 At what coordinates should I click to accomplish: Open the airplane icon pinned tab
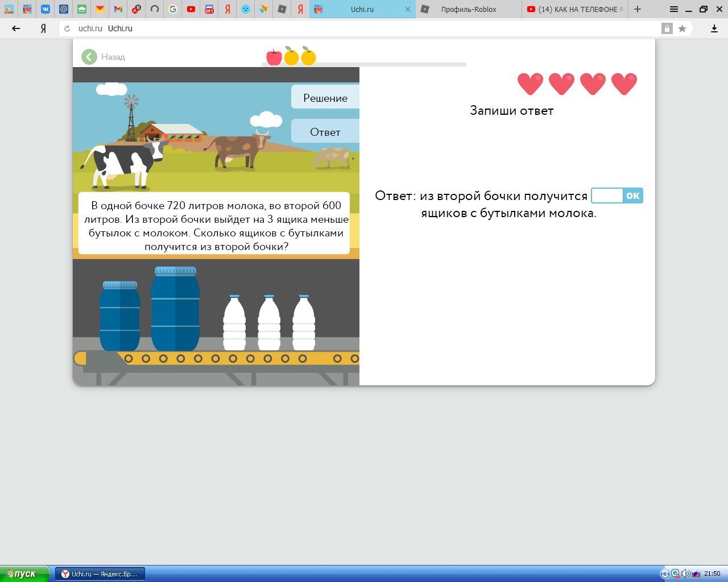coord(264,9)
